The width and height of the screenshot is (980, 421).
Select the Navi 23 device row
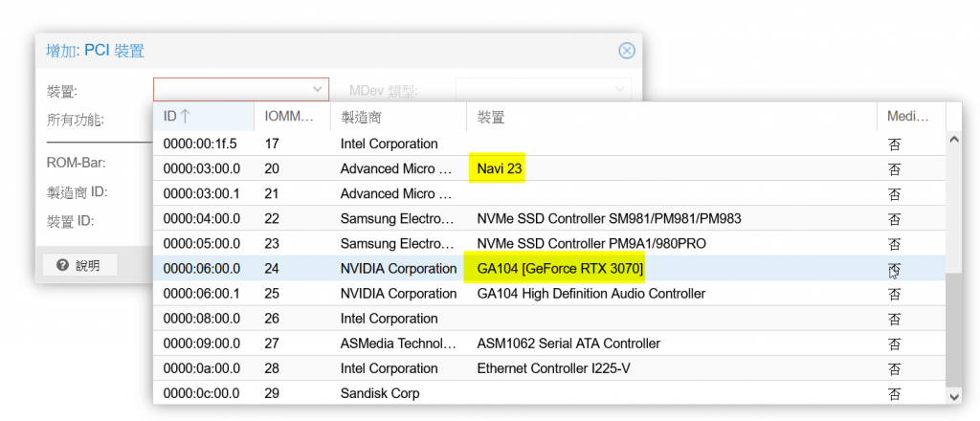coord(549,168)
